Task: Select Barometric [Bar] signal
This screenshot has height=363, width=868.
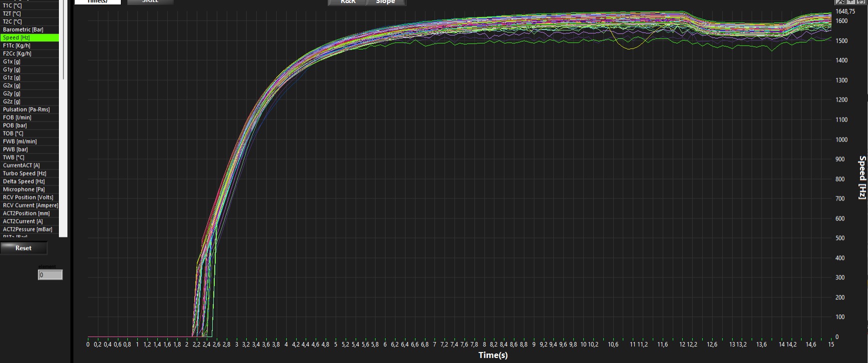Action: 23,29
